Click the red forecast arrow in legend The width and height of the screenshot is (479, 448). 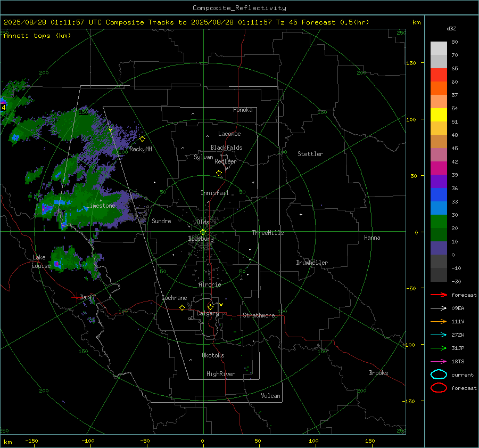(x=439, y=295)
